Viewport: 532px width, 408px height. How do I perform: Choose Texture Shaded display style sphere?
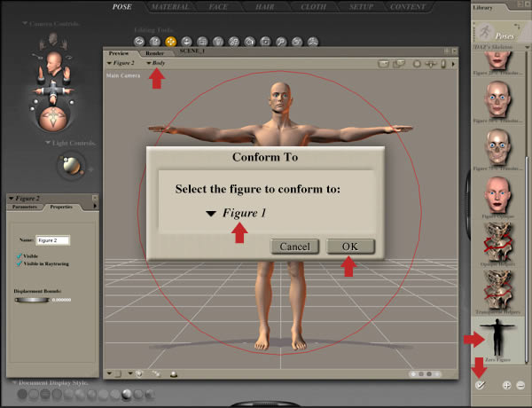[x=150, y=394]
